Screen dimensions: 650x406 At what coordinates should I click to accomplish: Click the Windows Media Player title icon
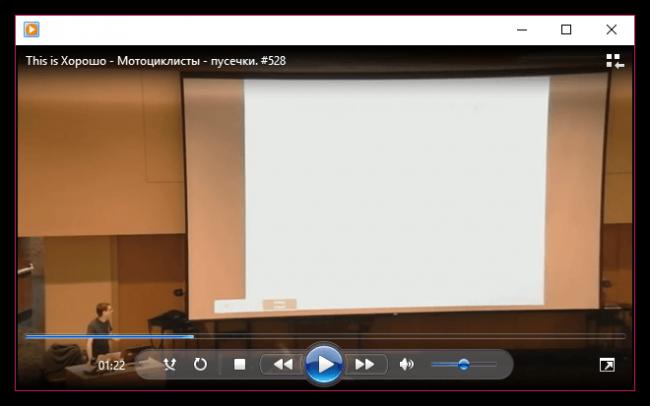(x=32, y=30)
